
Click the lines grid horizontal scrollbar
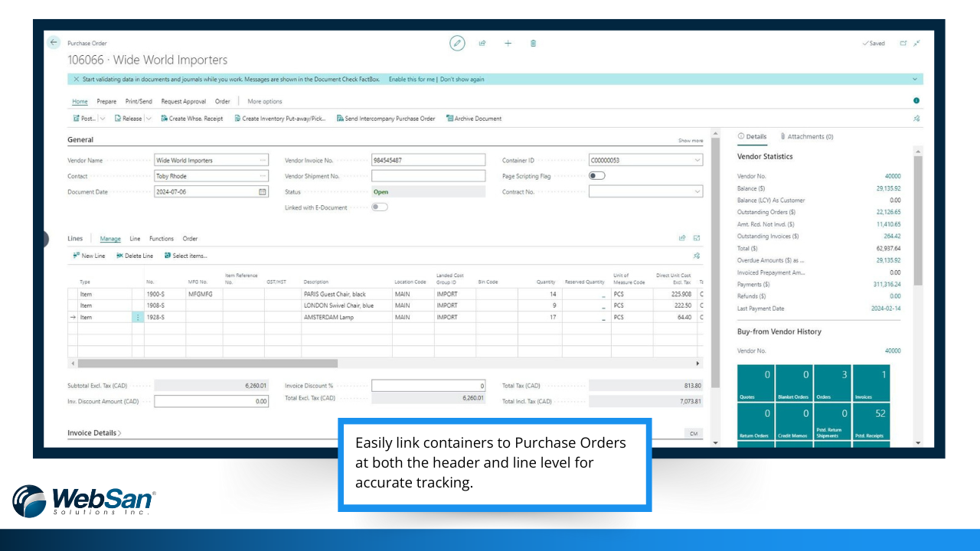[207, 364]
